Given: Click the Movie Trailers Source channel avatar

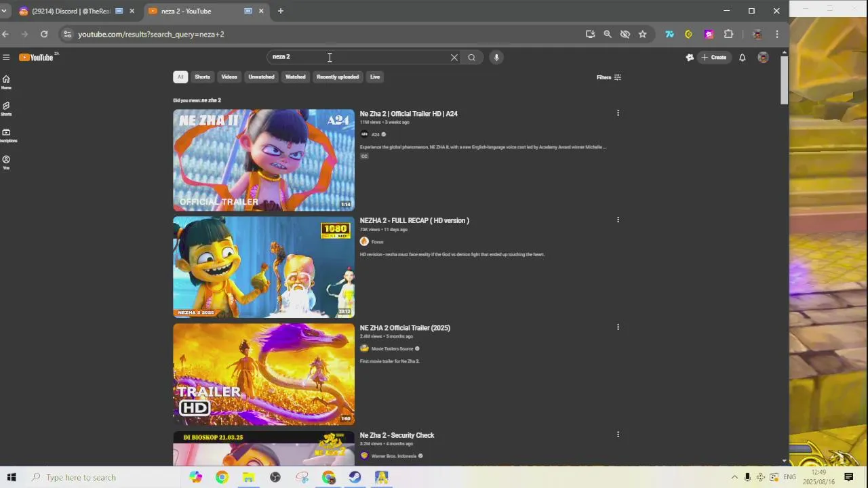Looking at the screenshot, I should tap(364, 348).
